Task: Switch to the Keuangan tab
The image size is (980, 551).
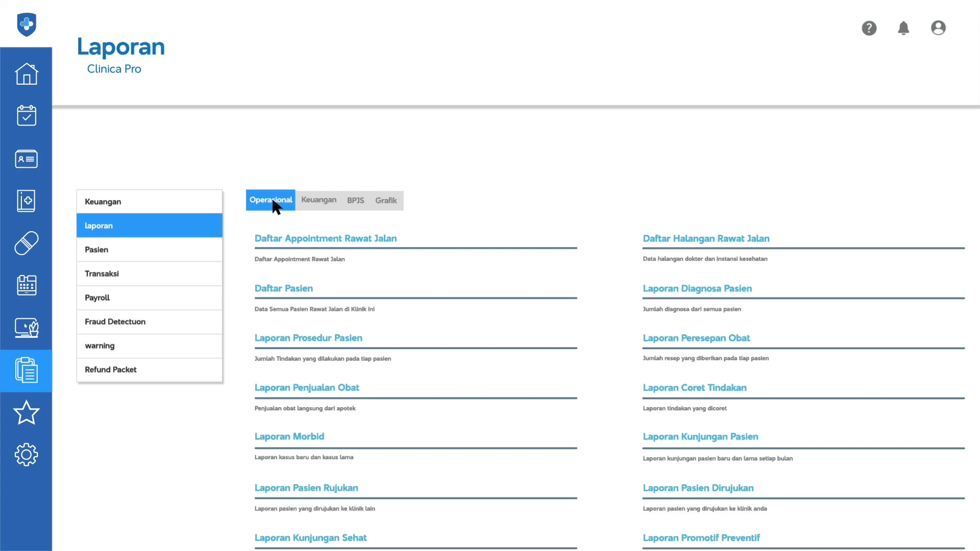Action: (x=318, y=200)
